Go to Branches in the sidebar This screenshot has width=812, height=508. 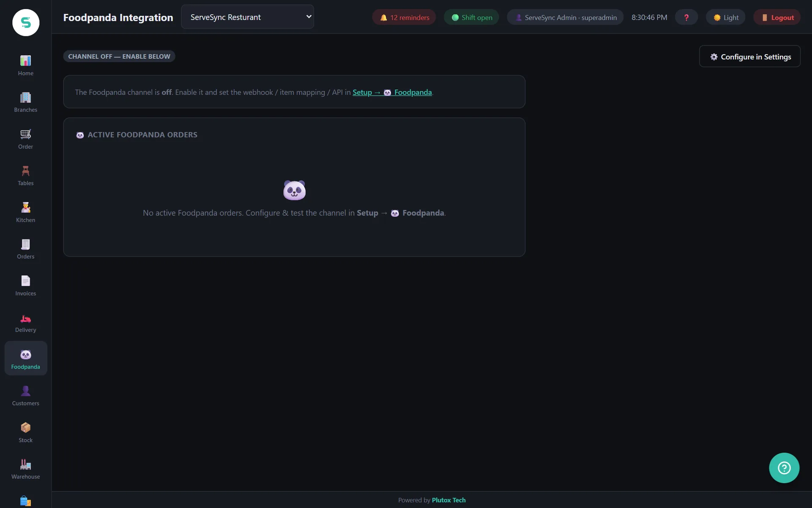[x=25, y=102]
